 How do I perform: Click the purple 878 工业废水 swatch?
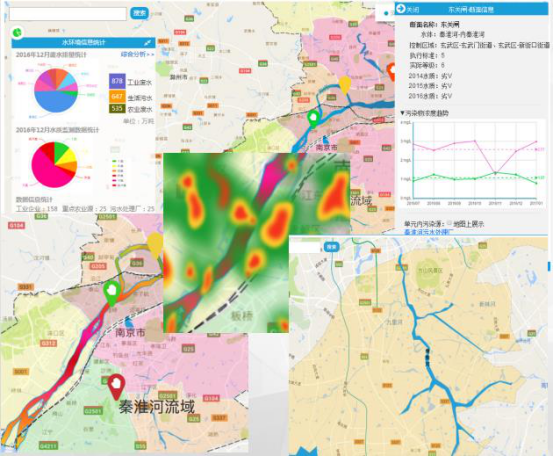coord(117,81)
